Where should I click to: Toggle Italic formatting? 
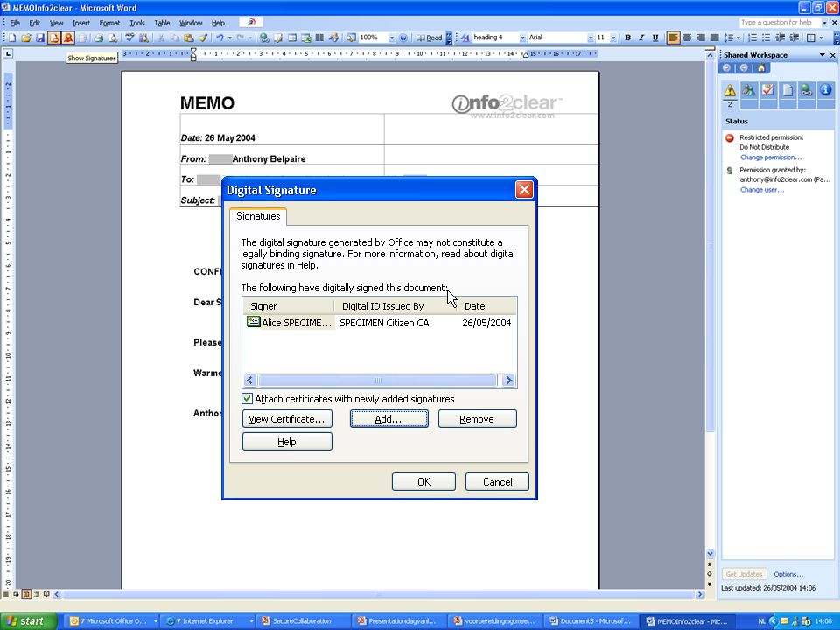tap(641, 38)
